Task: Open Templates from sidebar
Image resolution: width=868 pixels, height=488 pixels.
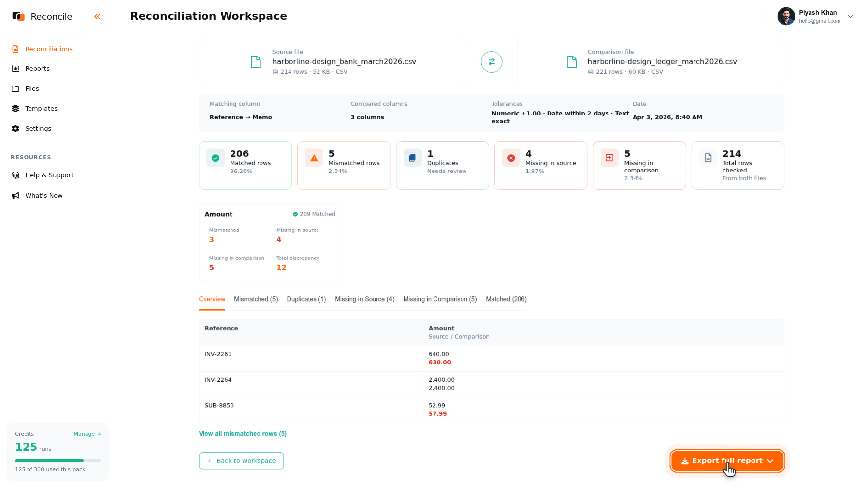Action: 41,109
